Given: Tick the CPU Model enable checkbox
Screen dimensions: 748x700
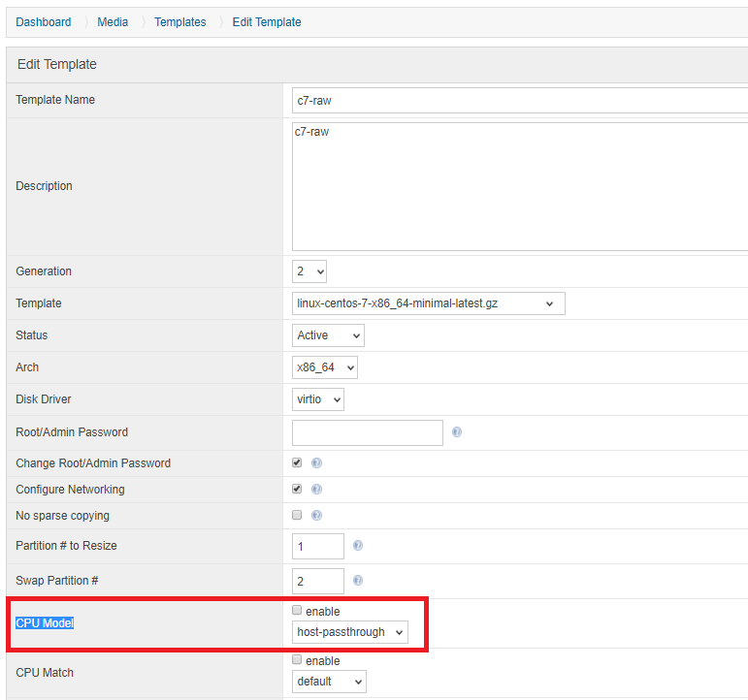Looking at the screenshot, I should point(297,611).
